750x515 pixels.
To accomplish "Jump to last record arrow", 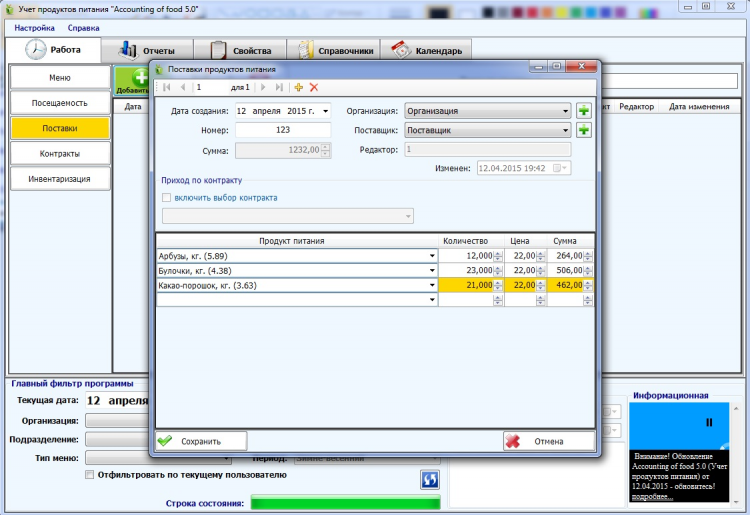I will (279, 87).
